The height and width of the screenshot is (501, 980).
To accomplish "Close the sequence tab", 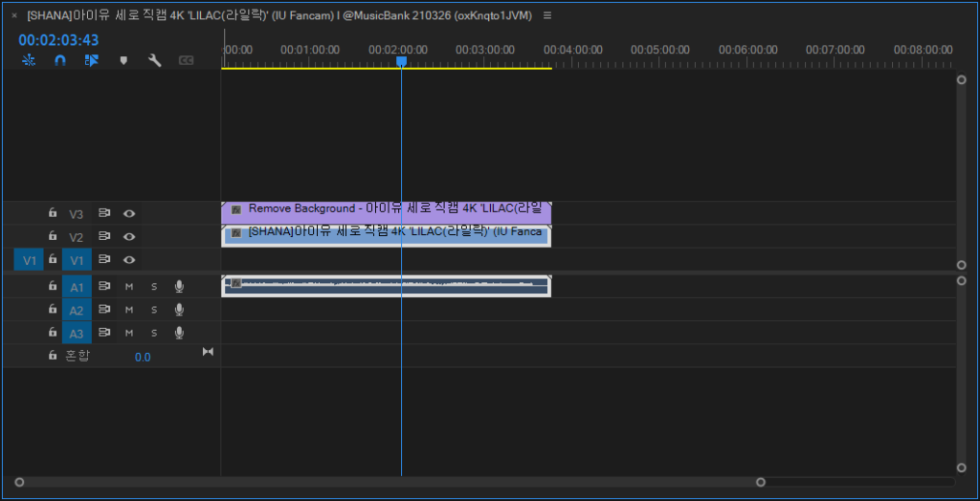I will [x=14, y=15].
